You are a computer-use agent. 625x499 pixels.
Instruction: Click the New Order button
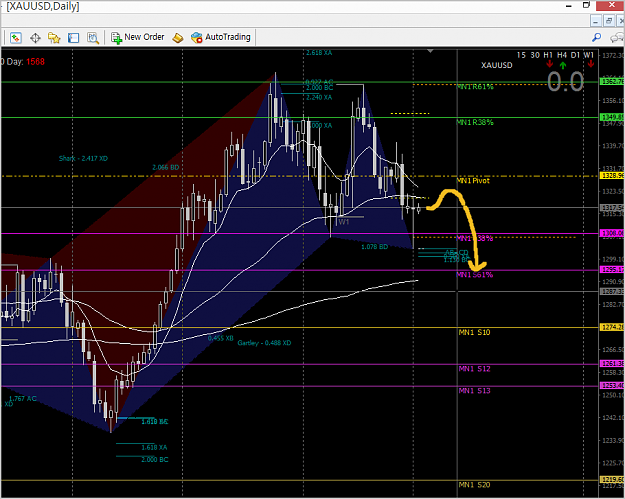[138, 37]
